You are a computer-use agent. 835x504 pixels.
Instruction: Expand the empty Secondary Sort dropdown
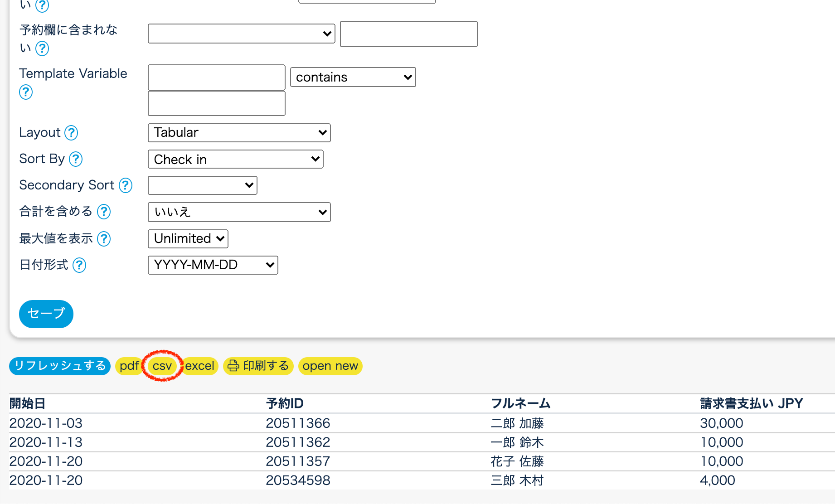(202, 185)
